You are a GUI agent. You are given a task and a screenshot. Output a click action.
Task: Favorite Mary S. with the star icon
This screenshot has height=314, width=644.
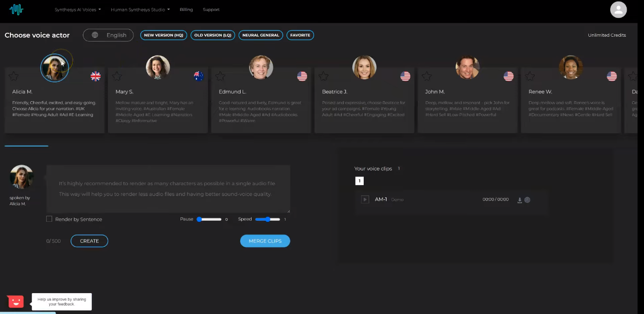(x=117, y=76)
